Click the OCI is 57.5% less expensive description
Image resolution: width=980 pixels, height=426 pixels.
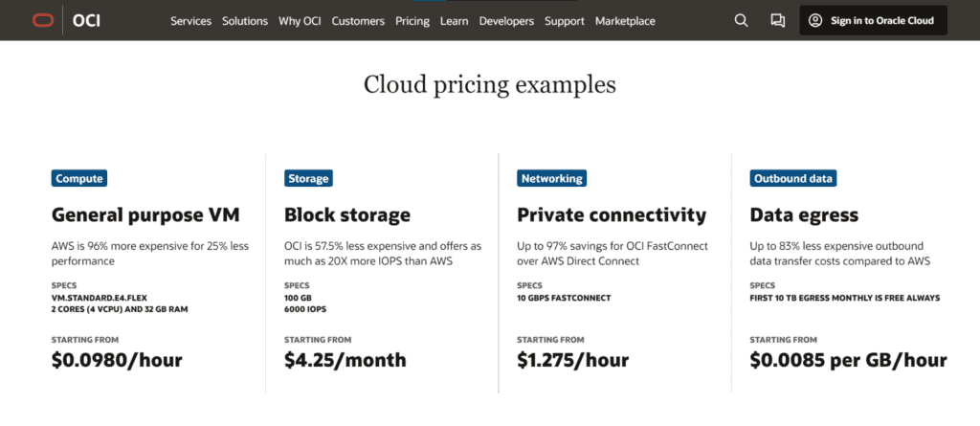click(x=383, y=254)
